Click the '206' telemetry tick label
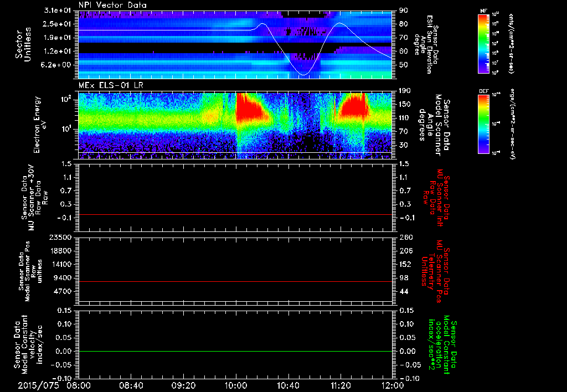This screenshot has width=567, height=392. point(405,251)
